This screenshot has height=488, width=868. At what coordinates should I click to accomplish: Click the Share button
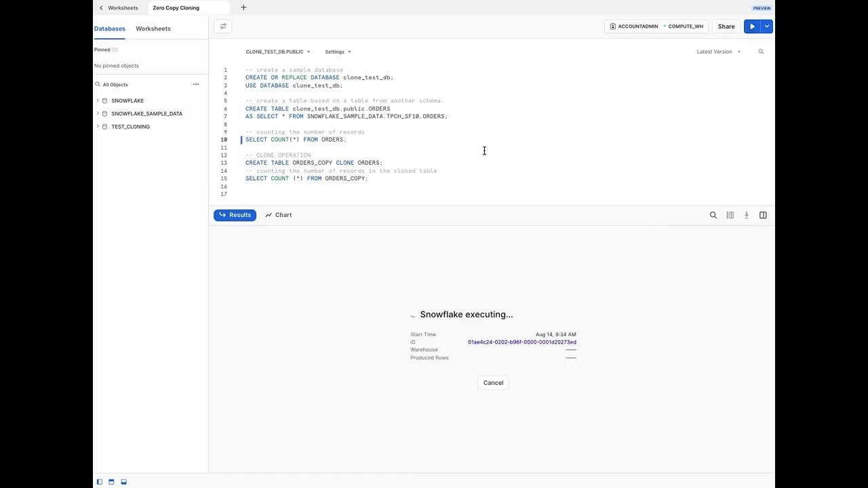pyautogui.click(x=726, y=26)
